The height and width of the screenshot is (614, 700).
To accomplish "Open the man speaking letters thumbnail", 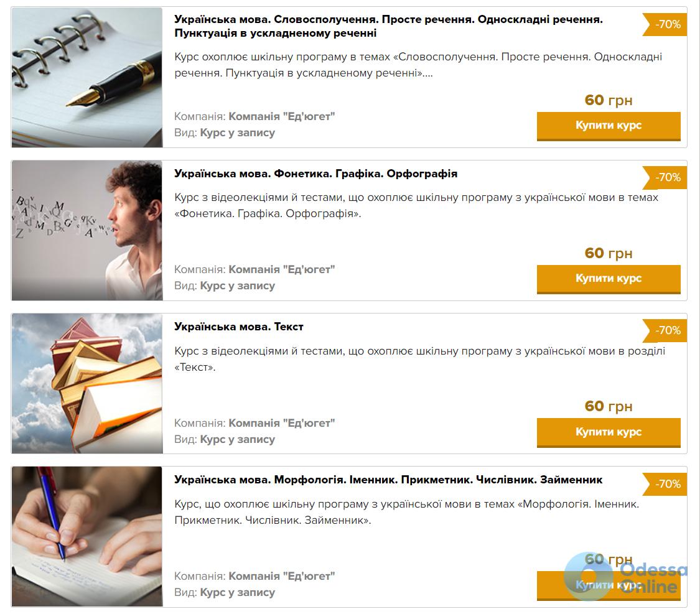I will coord(87,230).
